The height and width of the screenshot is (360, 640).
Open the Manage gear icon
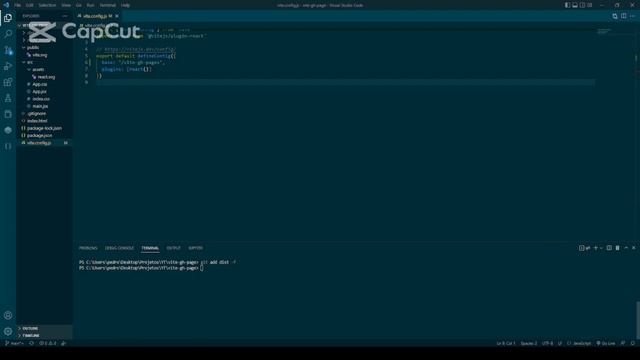[8, 331]
